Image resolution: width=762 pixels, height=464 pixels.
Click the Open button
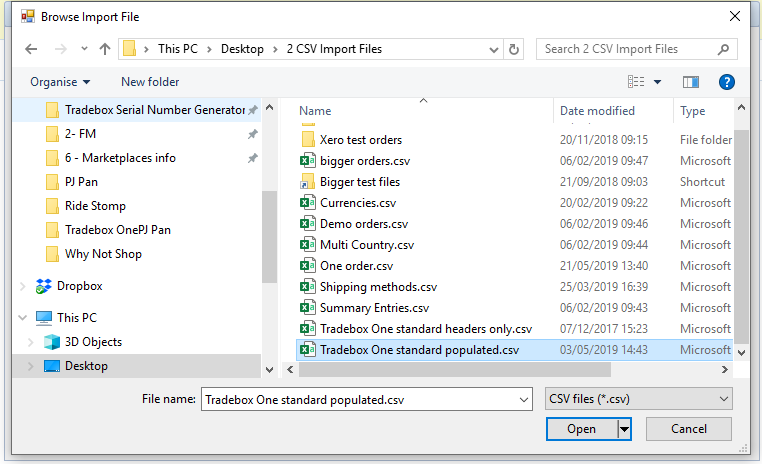point(581,429)
